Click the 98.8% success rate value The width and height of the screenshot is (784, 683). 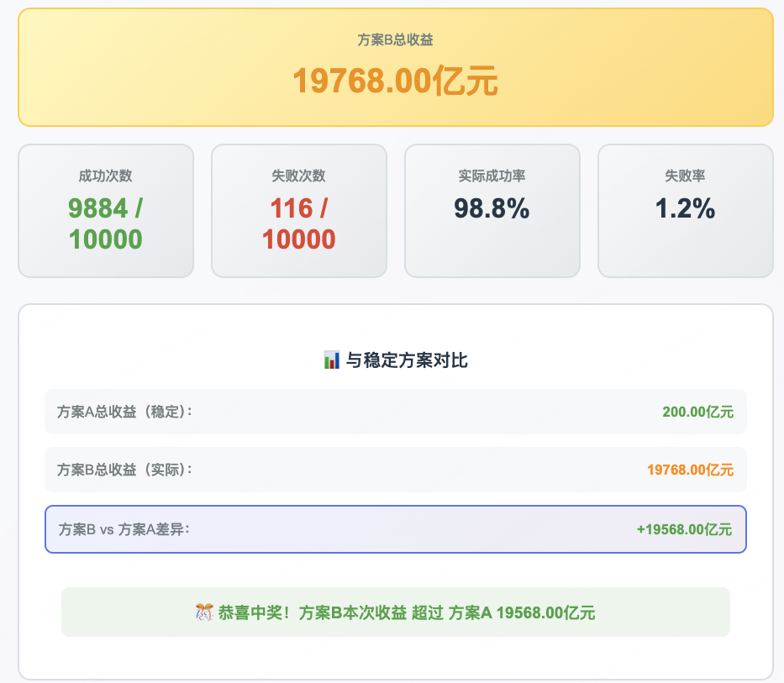[492, 208]
